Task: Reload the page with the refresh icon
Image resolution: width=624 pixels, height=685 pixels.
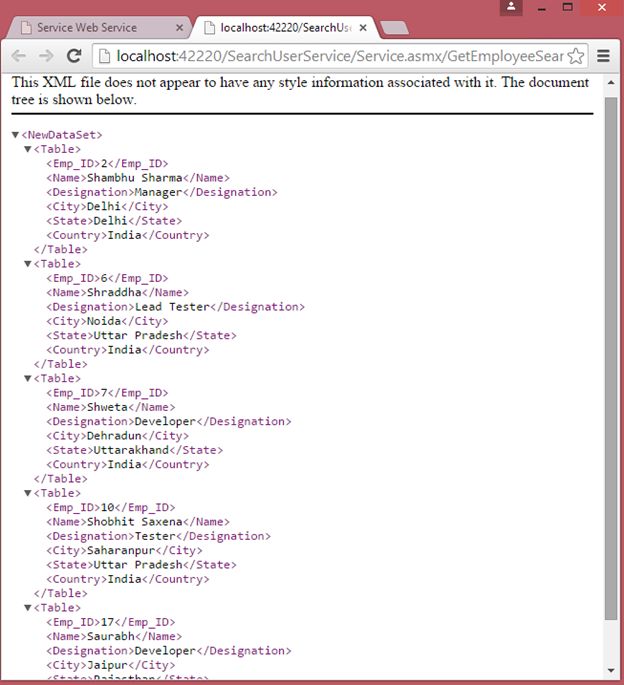Action: click(74, 56)
